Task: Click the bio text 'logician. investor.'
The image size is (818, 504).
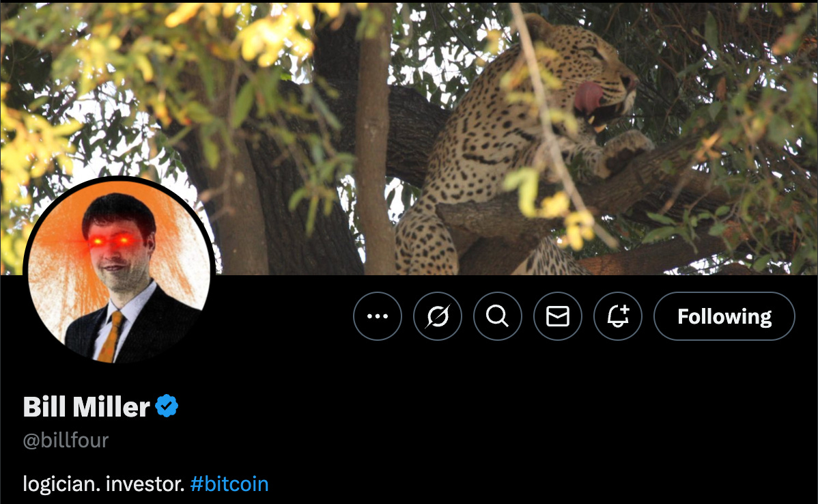Action: 104,484
